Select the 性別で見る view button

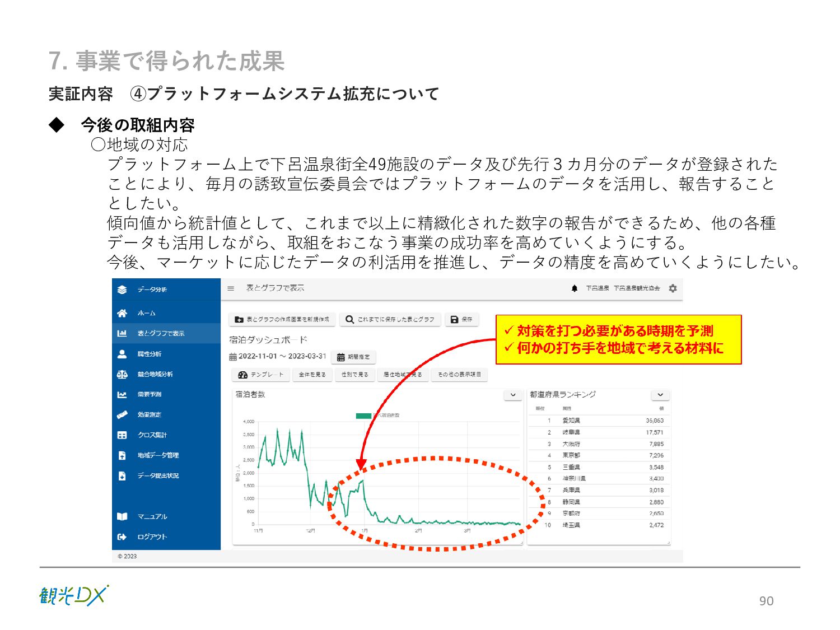(x=355, y=375)
